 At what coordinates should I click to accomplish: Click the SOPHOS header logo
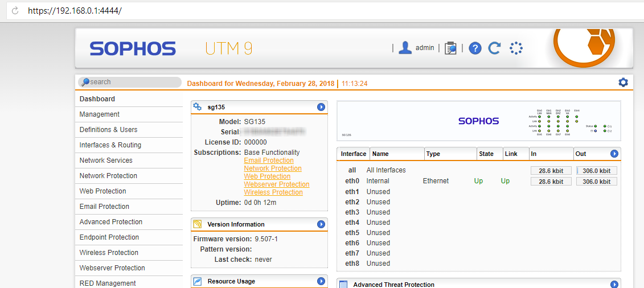click(133, 48)
